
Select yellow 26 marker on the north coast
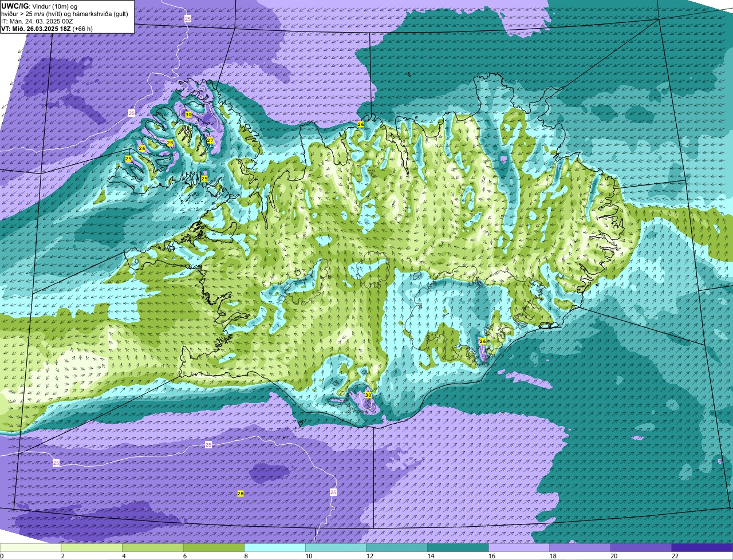coord(361,124)
